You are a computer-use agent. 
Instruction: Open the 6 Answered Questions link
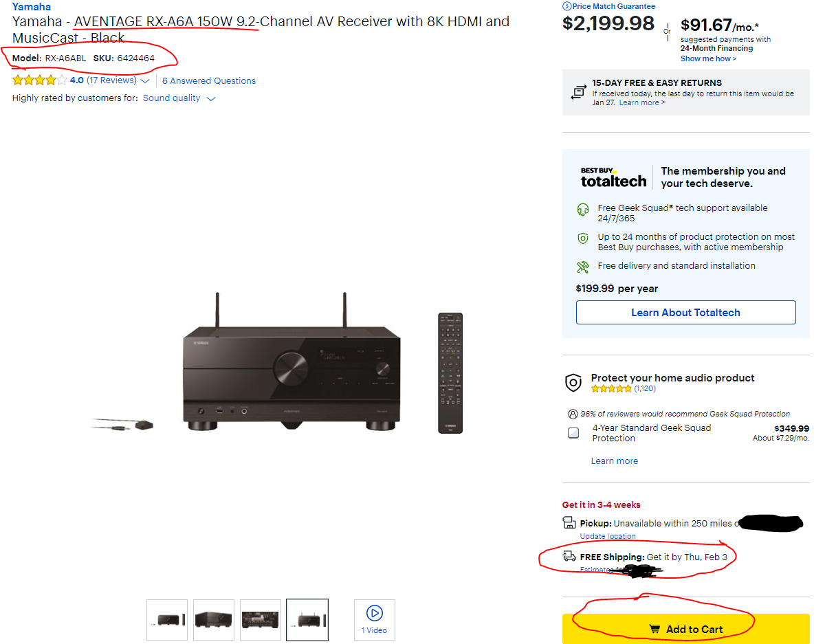point(209,80)
